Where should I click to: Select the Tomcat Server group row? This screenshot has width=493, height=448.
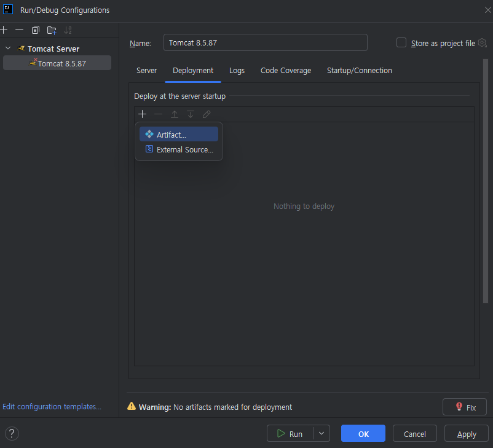tap(57, 49)
